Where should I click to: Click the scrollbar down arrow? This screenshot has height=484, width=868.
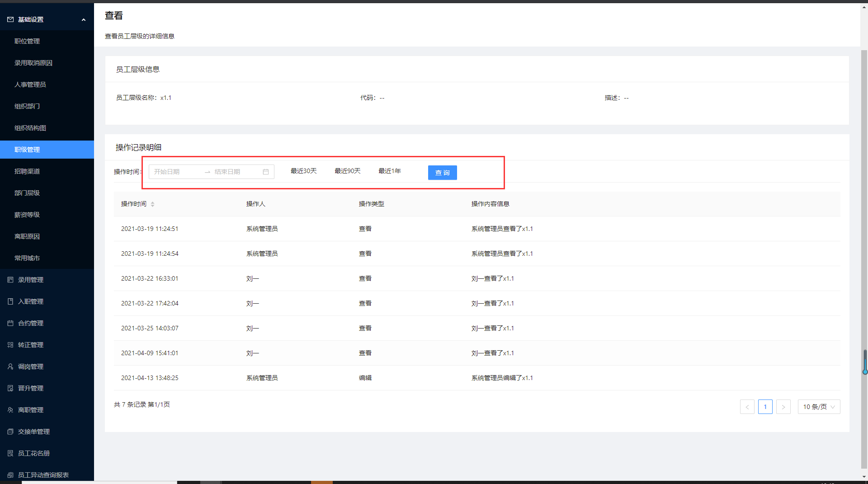(864, 476)
